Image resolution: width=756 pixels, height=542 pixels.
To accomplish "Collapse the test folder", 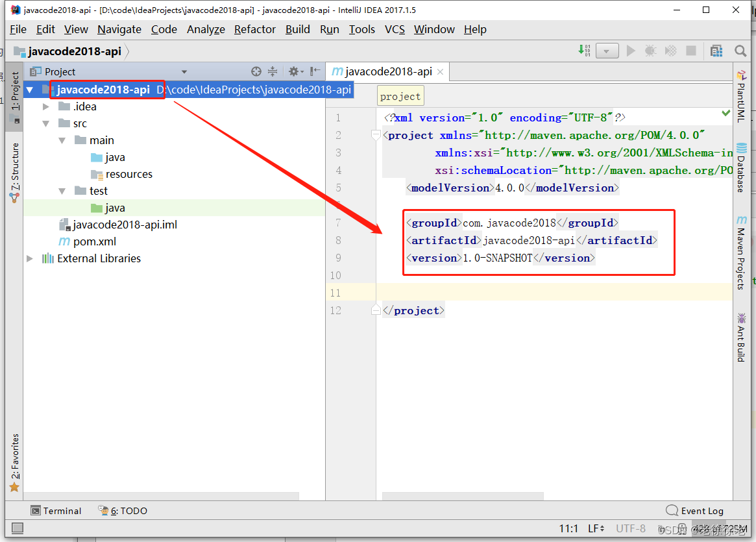I will (x=62, y=191).
